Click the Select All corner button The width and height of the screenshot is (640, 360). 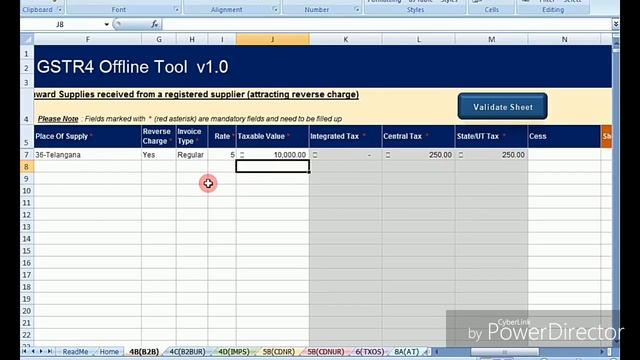tap(27, 39)
